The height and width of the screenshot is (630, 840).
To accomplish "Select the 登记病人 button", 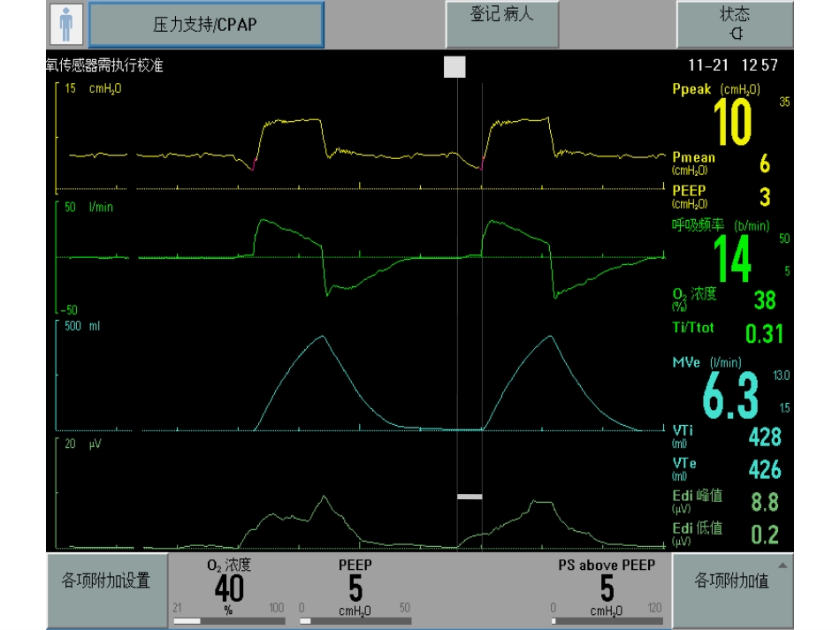I will click(x=502, y=24).
